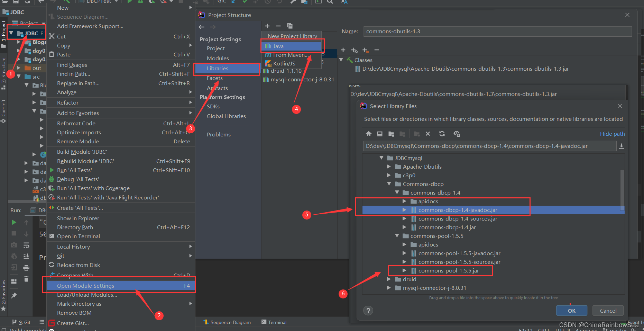The image size is (644, 331).
Task: Select Modules in Project Settings
Action: [218, 58]
